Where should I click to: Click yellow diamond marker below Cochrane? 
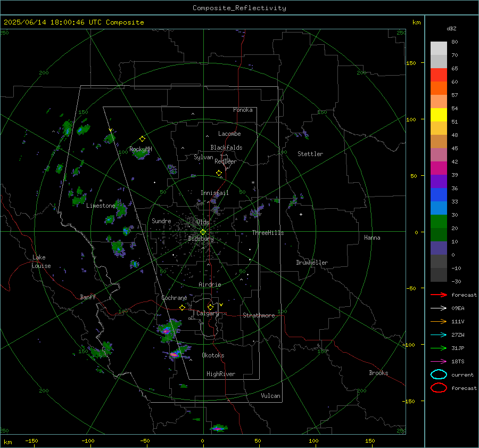point(183,307)
